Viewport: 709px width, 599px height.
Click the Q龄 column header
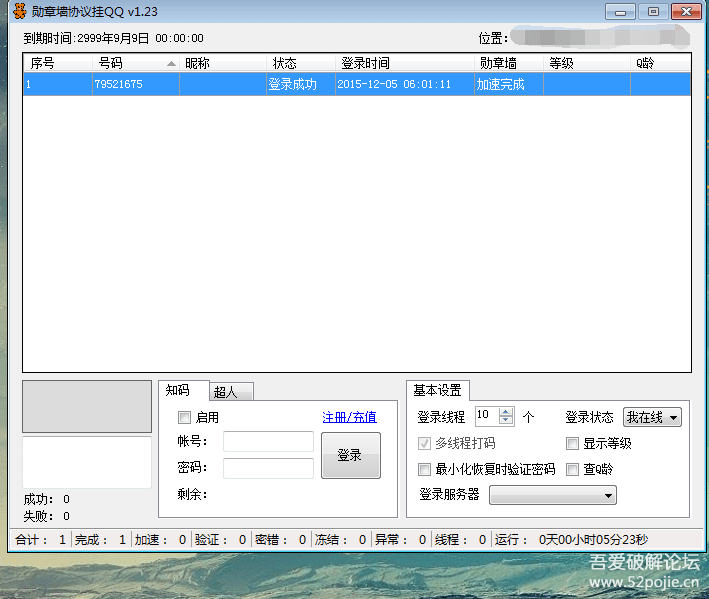(661, 63)
